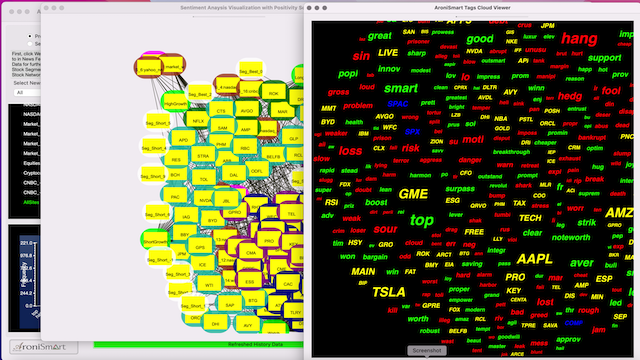Click the TSLA tag in the cloud

(x=389, y=292)
